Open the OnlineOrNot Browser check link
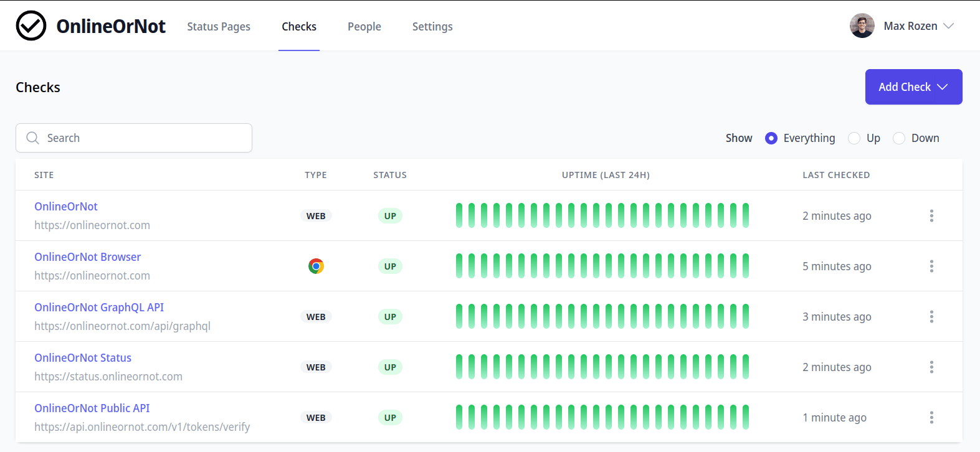 (87, 257)
